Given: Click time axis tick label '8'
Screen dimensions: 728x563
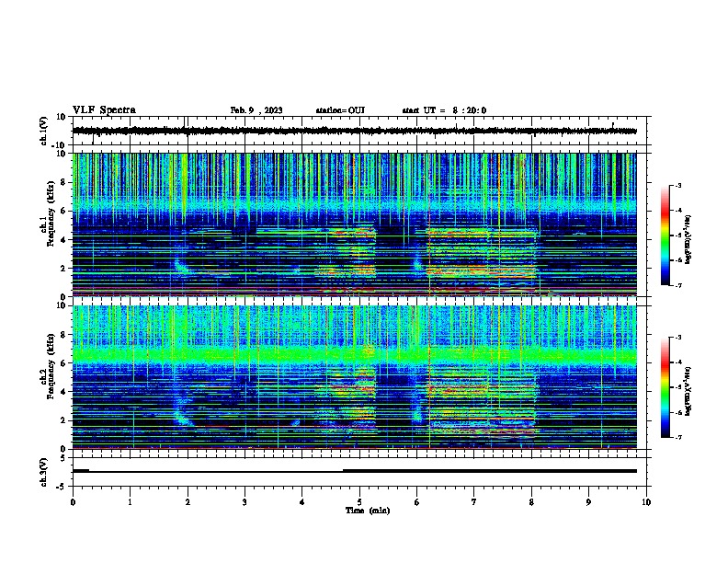Looking at the screenshot, I should coord(531,502).
